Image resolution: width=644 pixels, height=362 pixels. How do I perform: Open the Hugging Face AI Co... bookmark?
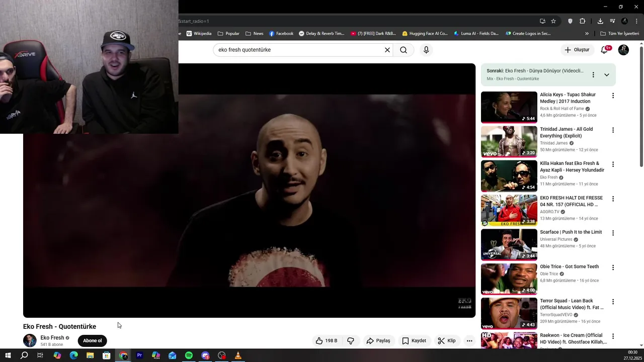point(425,34)
